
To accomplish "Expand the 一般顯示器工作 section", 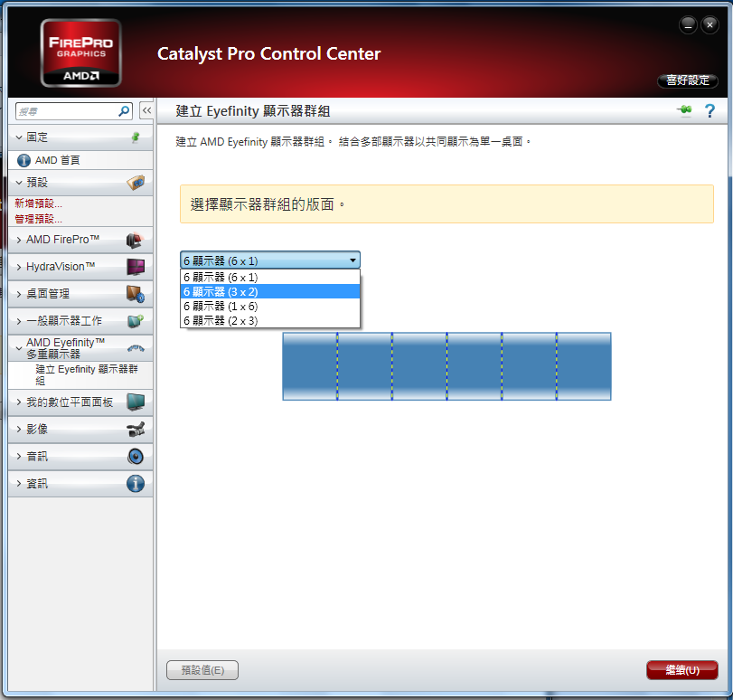I will click(19, 321).
